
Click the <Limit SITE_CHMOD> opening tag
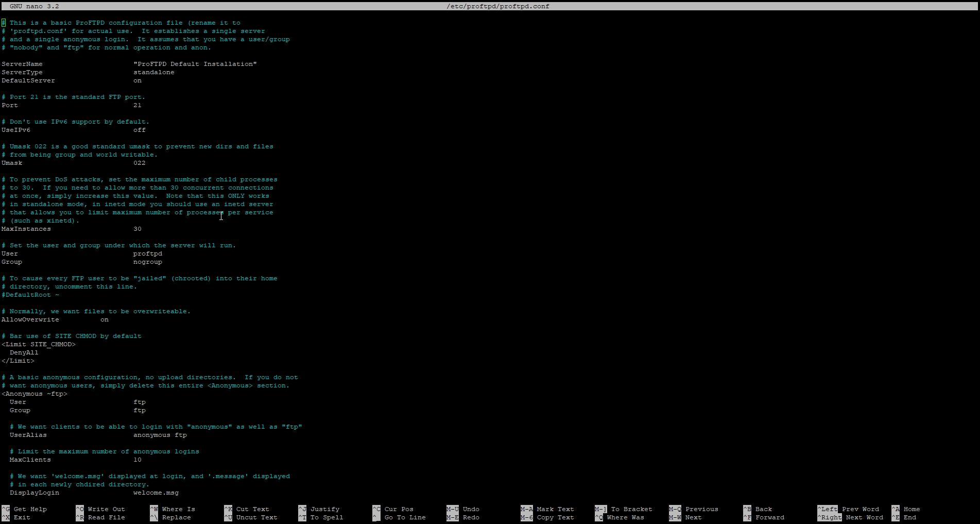tap(39, 344)
